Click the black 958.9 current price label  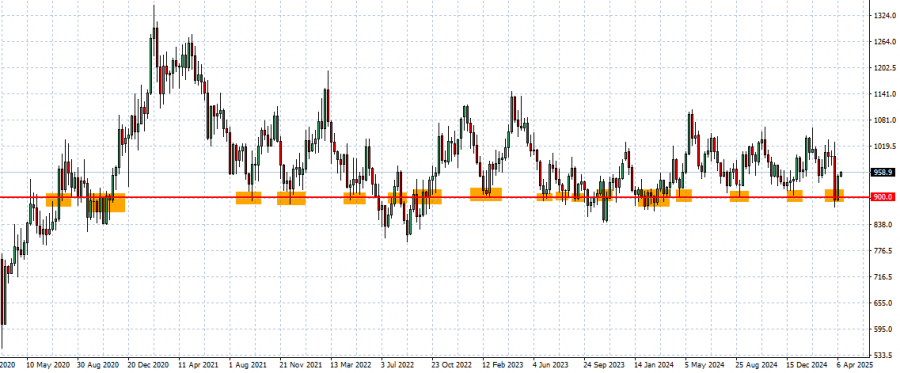(882, 172)
